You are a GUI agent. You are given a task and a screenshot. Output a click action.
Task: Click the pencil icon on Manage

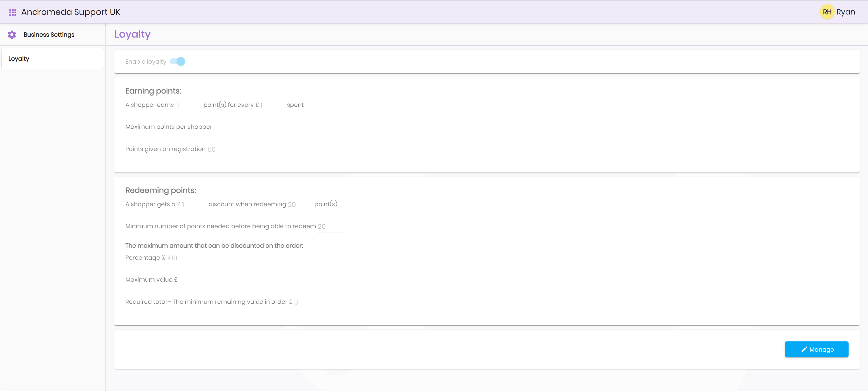[804, 349]
